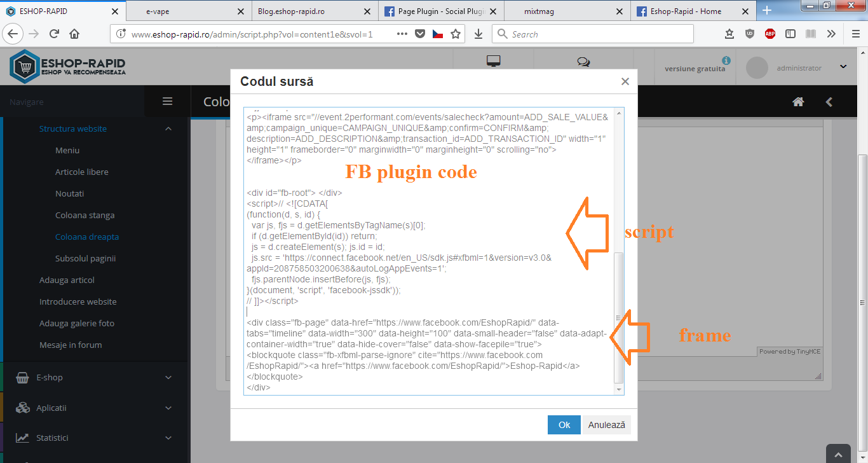Open browser Home page icon

pos(74,34)
